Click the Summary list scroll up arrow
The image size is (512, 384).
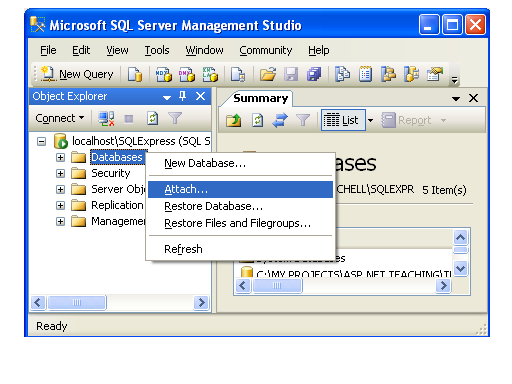pos(460,238)
